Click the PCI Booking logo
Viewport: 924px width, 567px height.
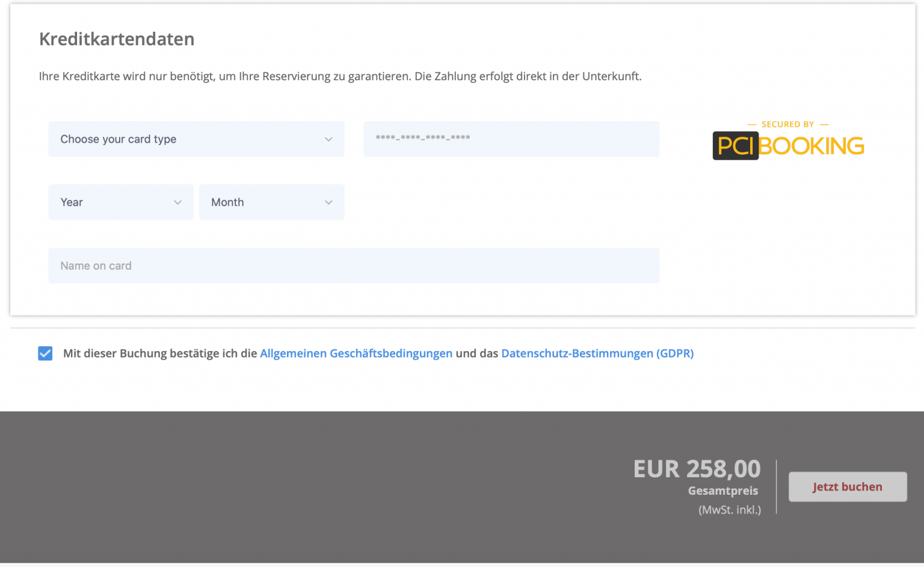tap(788, 146)
